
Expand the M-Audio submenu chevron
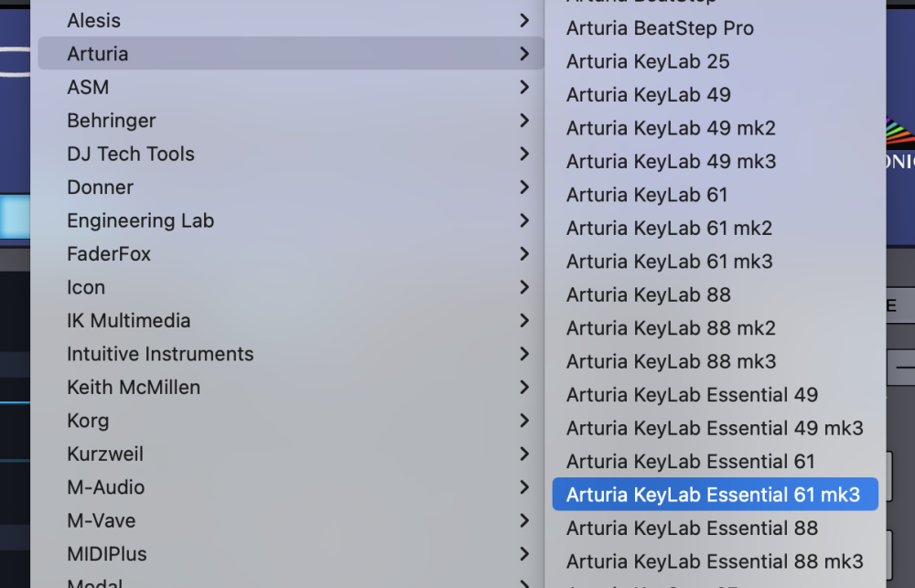[524, 487]
